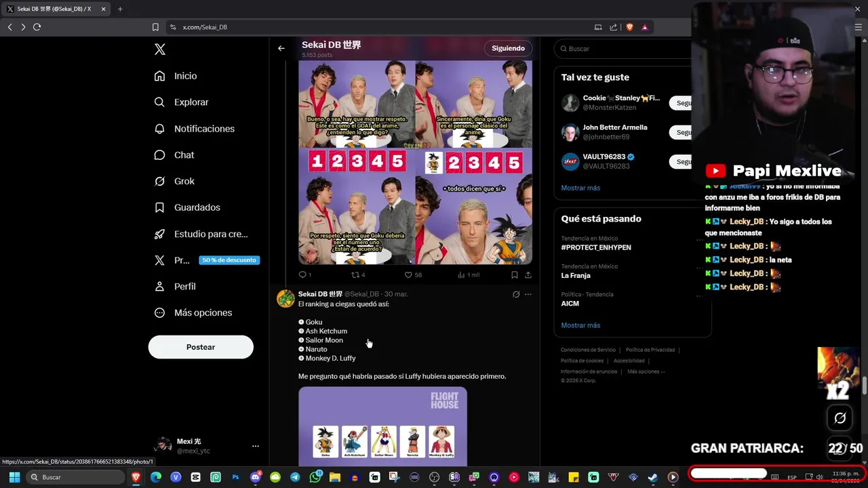
Task: Open the Flight House ranking image
Action: [x=382, y=426]
